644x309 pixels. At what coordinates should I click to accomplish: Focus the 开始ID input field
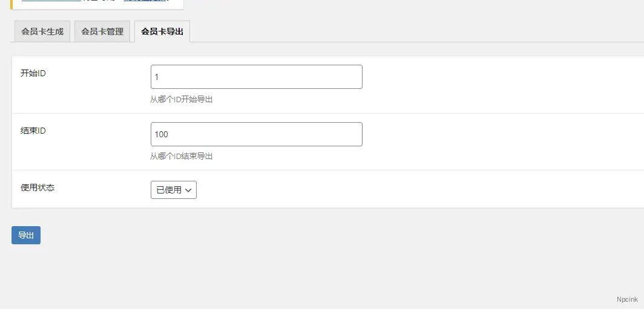pos(256,77)
